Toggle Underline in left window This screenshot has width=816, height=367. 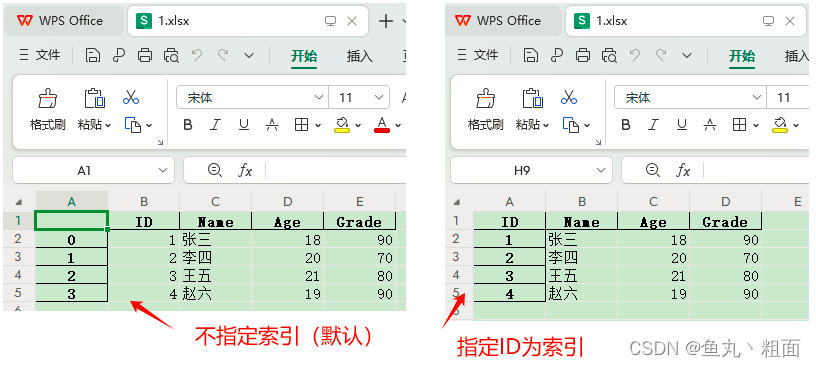[x=244, y=125]
